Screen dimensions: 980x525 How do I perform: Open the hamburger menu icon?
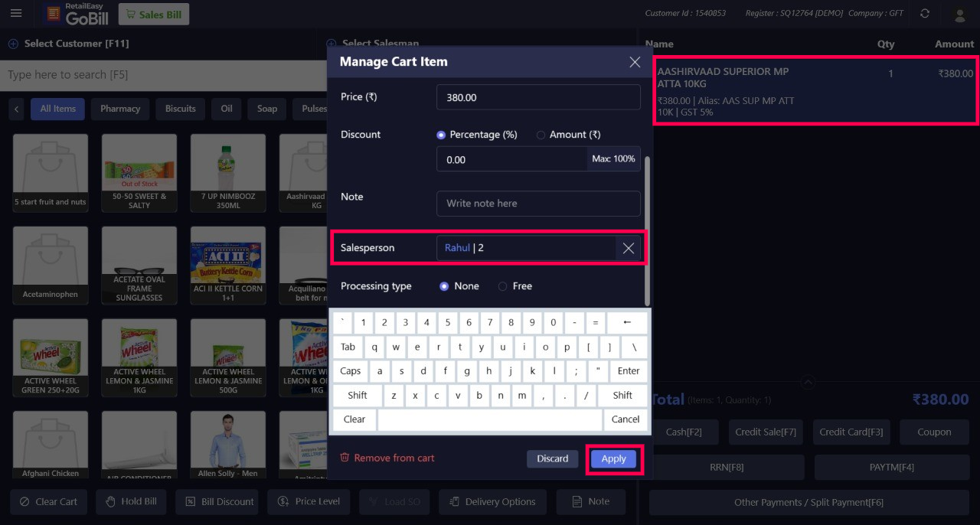click(16, 14)
